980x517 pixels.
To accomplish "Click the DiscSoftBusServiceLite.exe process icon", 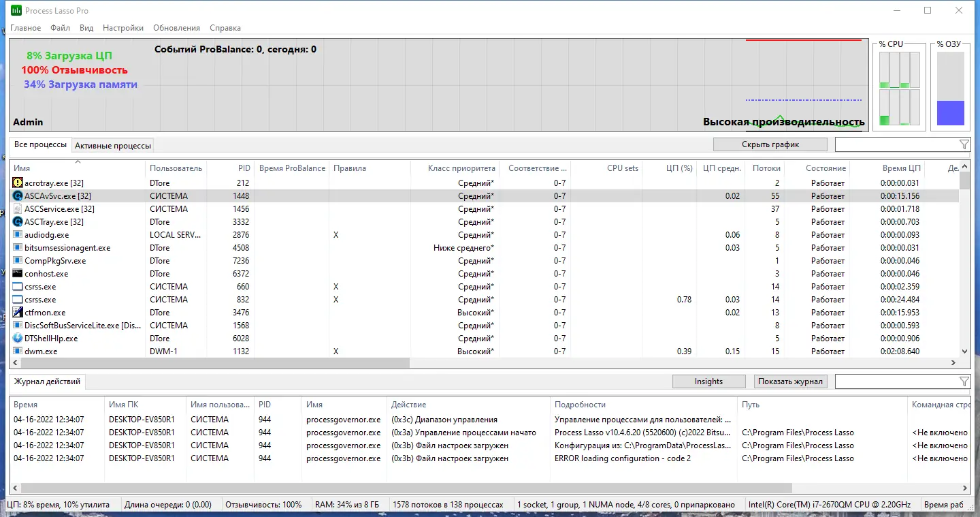I will [18, 326].
